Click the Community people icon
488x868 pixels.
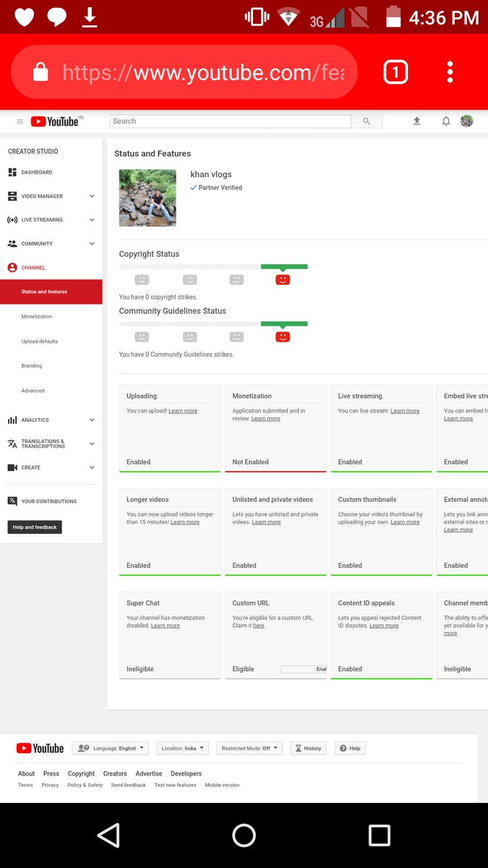pyautogui.click(x=12, y=244)
